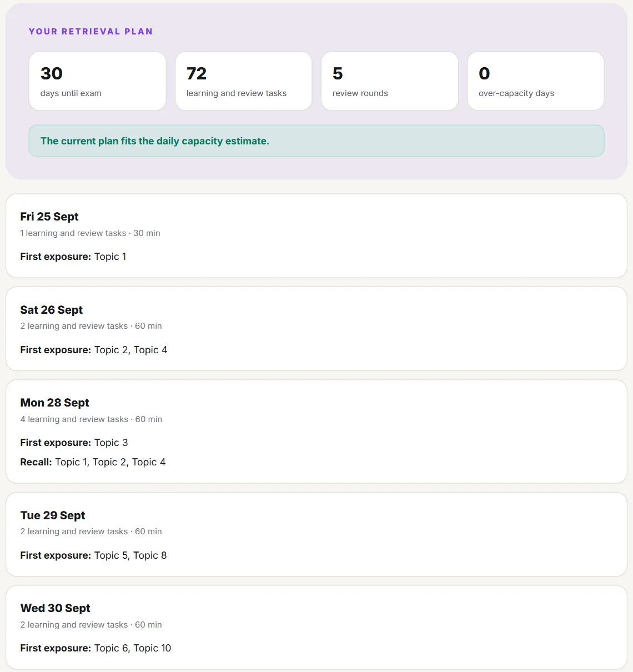Screen dimensions: 633x672
Task: Click the 0 over-capacity days card
Action: point(536,81)
